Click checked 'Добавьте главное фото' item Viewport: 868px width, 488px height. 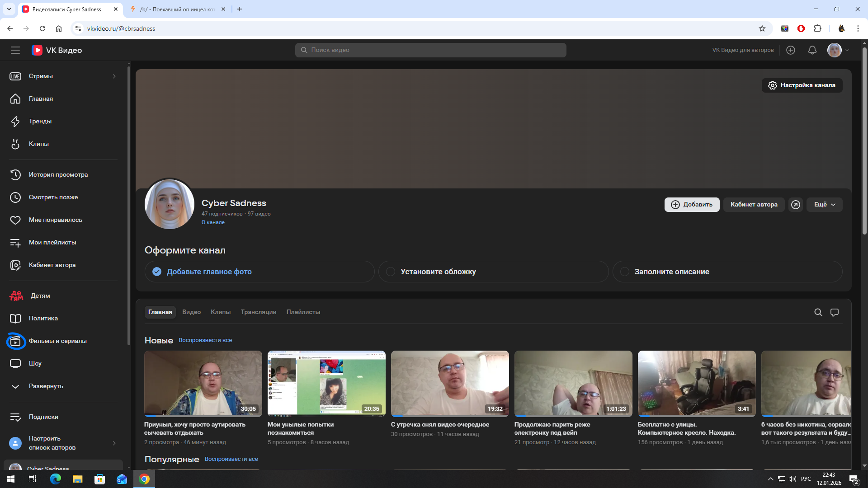click(x=209, y=272)
